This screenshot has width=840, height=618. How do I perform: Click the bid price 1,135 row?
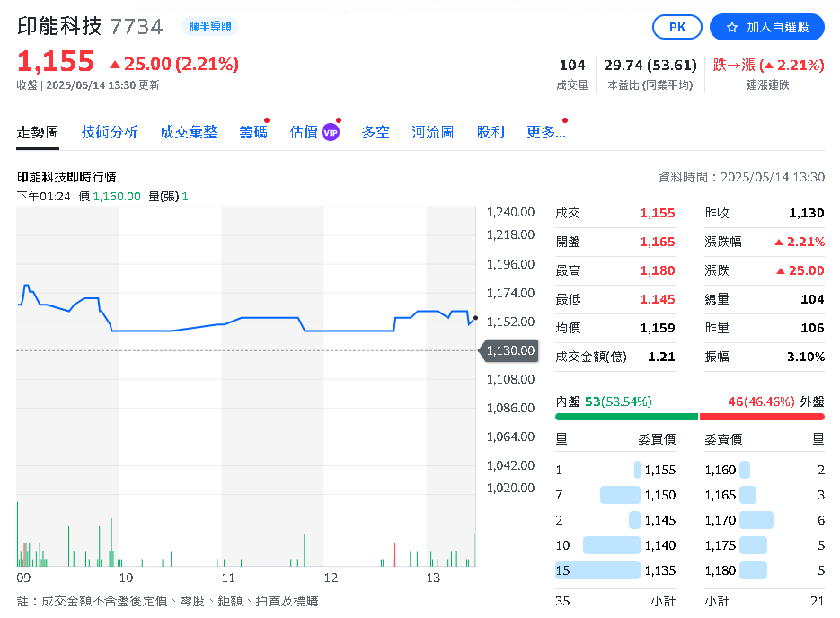[615, 570]
